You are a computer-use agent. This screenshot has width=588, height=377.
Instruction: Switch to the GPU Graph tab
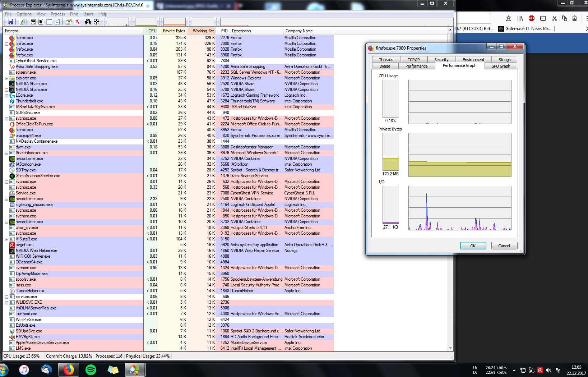501,66
